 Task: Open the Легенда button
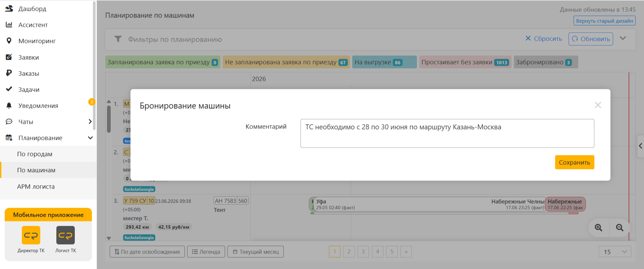coord(206,252)
